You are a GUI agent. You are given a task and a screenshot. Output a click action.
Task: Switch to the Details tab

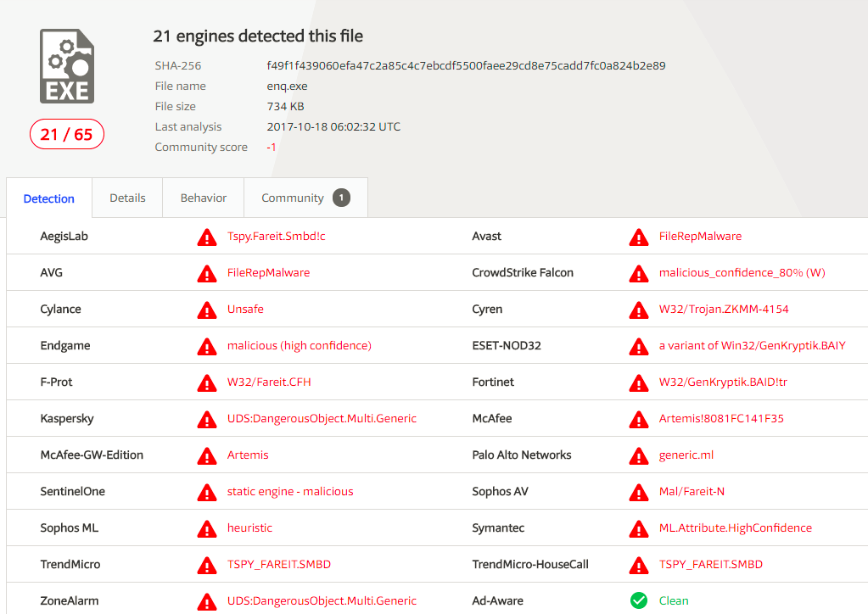pos(126,198)
